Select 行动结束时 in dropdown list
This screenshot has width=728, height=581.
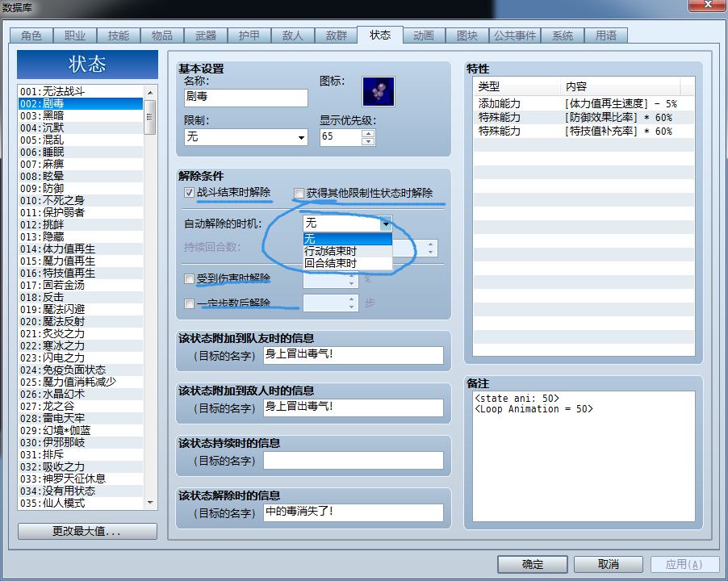click(348, 251)
